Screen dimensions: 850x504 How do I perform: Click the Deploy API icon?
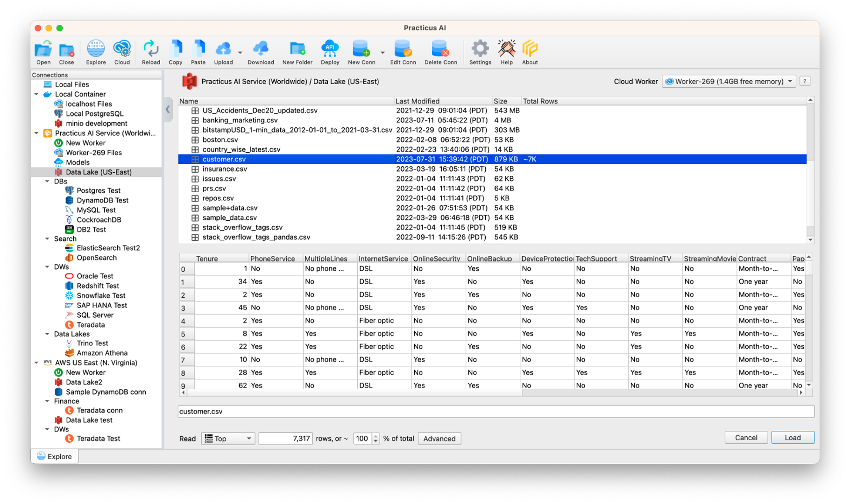[330, 49]
